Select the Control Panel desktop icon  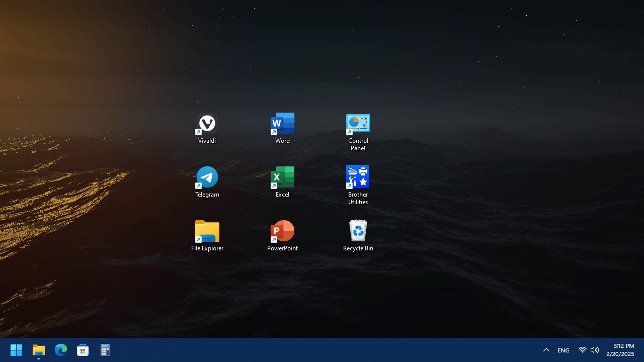(x=358, y=132)
